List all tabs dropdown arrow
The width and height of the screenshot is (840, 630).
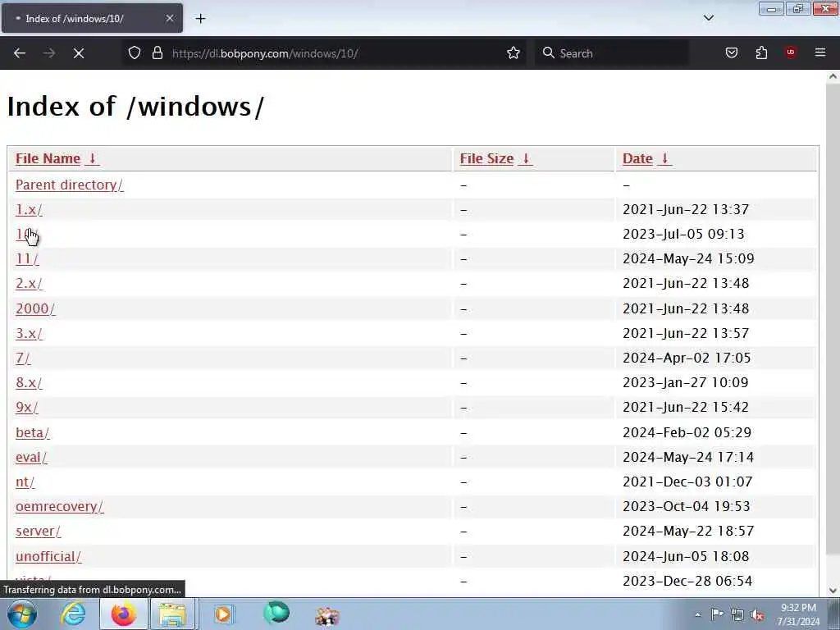coord(708,18)
